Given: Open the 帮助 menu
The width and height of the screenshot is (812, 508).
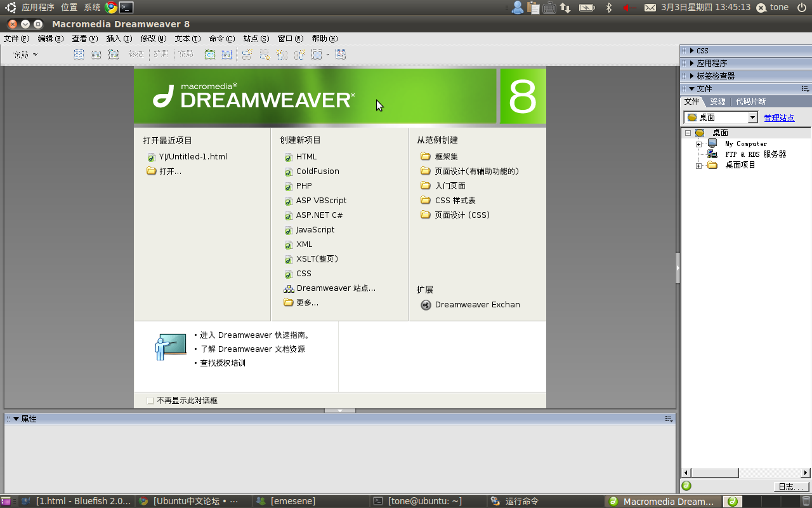Looking at the screenshot, I should (324, 39).
